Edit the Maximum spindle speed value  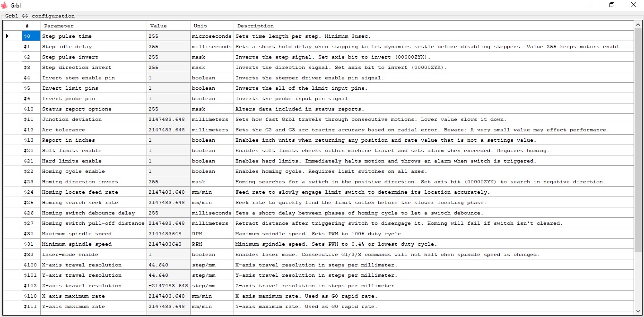tap(168, 234)
